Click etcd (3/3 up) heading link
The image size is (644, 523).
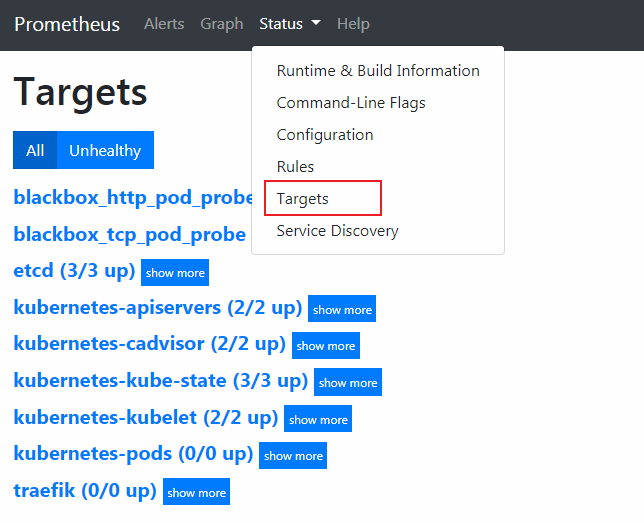point(74,271)
